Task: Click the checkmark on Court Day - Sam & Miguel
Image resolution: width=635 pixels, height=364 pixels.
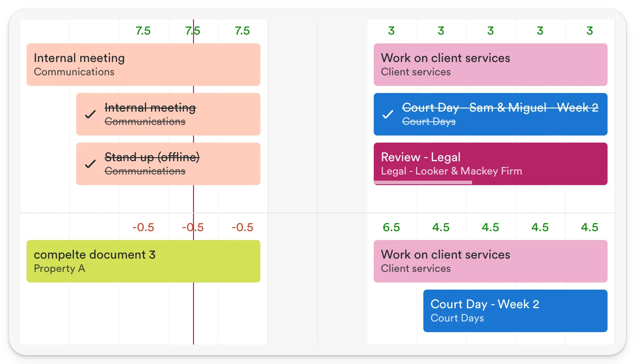Action: tap(387, 114)
